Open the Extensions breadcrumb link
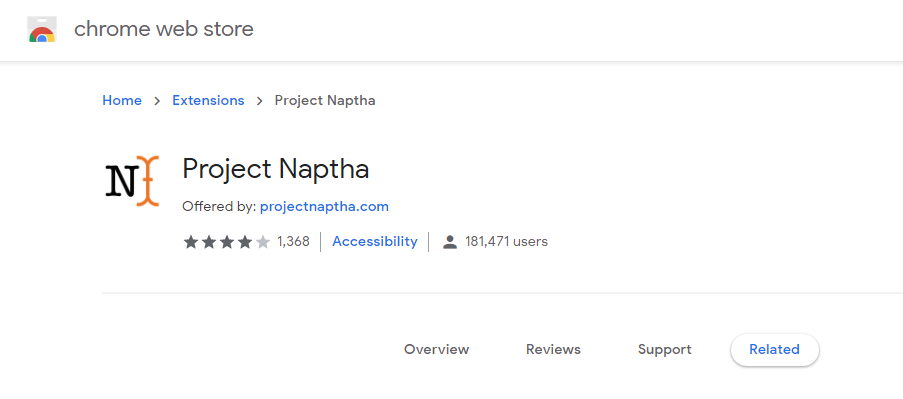903x399 pixels. (208, 101)
